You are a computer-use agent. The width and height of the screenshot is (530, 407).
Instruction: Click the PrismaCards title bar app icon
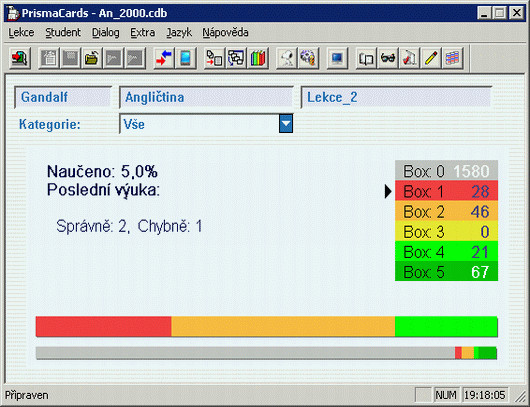coord(13,13)
